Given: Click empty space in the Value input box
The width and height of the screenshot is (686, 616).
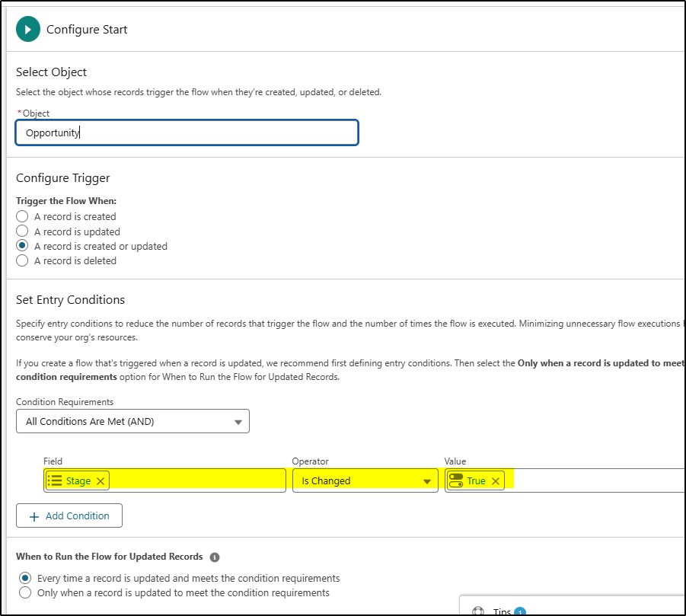Looking at the screenshot, I should [594, 480].
